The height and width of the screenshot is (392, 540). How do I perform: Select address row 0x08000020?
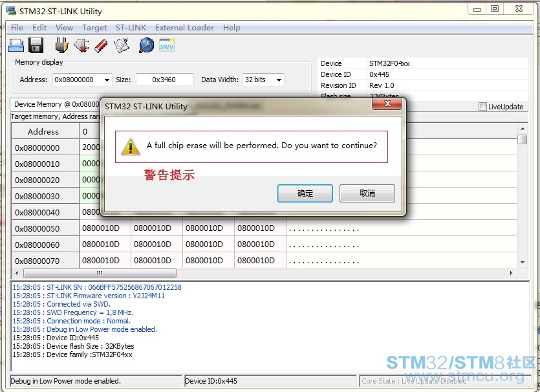coord(45,180)
